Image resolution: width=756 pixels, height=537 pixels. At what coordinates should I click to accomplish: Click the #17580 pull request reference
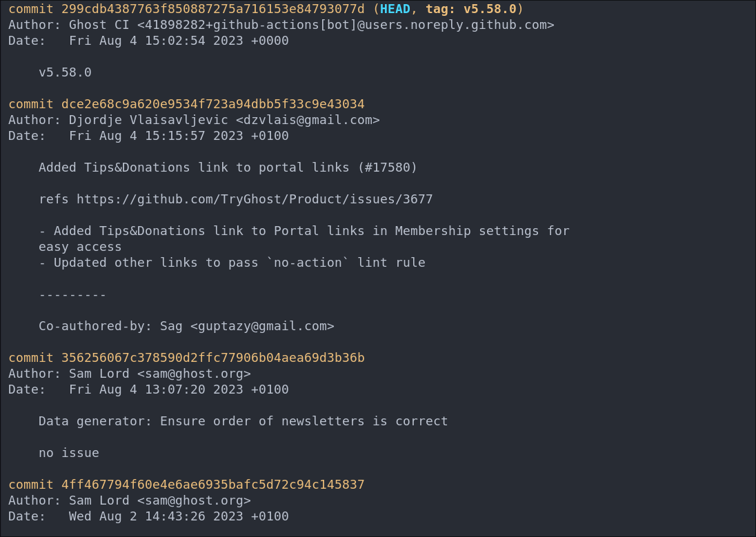click(387, 168)
